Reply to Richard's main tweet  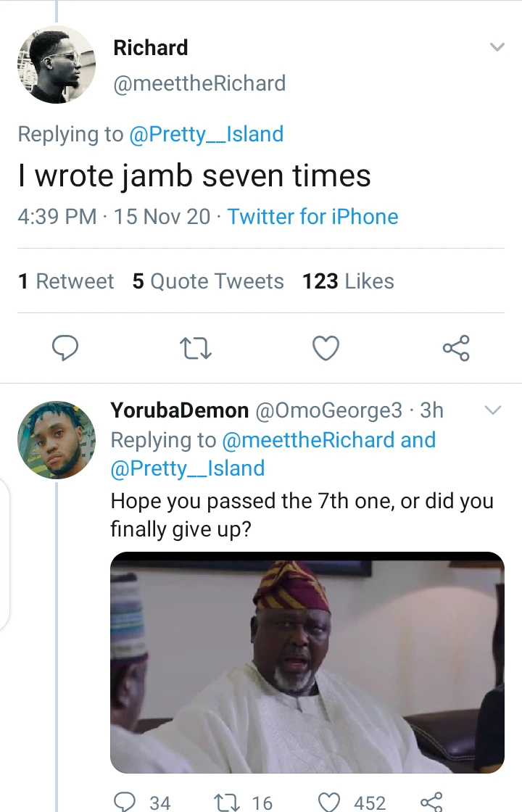(x=66, y=349)
